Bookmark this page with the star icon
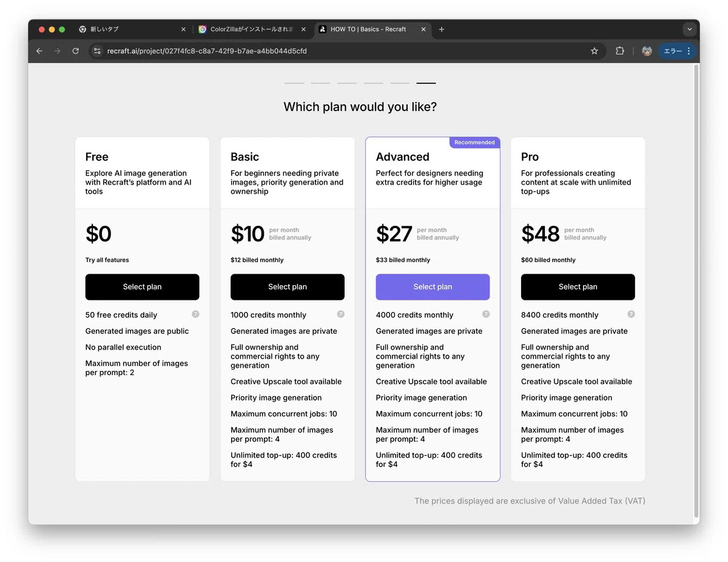The width and height of the screenshot is (728, 562). 595,51
